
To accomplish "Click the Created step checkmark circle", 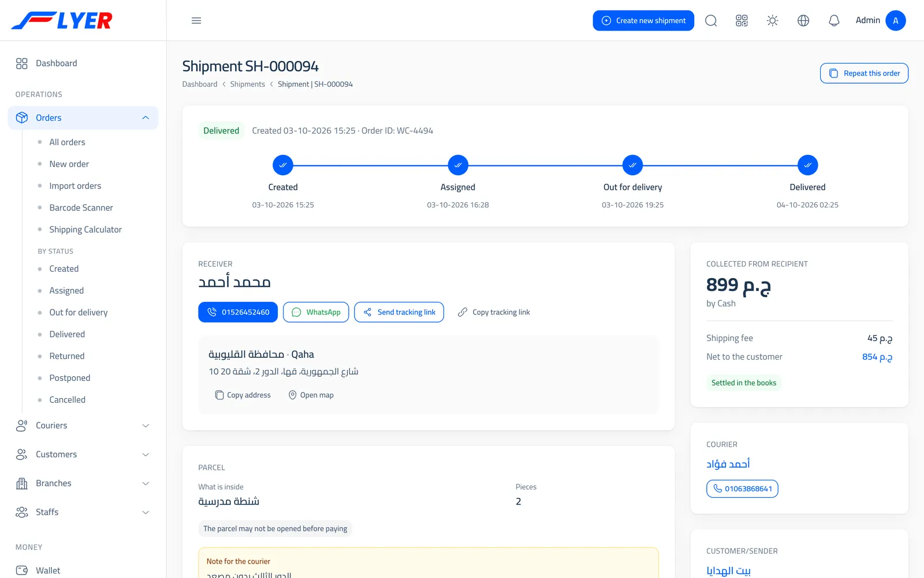I will tap(283, 165).
